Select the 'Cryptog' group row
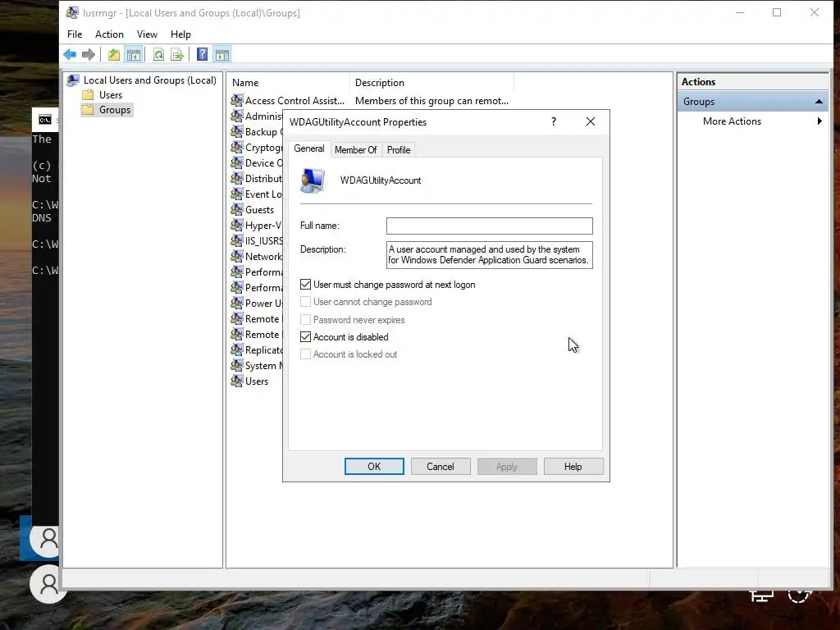Screen dimensions: 840x630 pyautogui.click(x=256, y=148)
